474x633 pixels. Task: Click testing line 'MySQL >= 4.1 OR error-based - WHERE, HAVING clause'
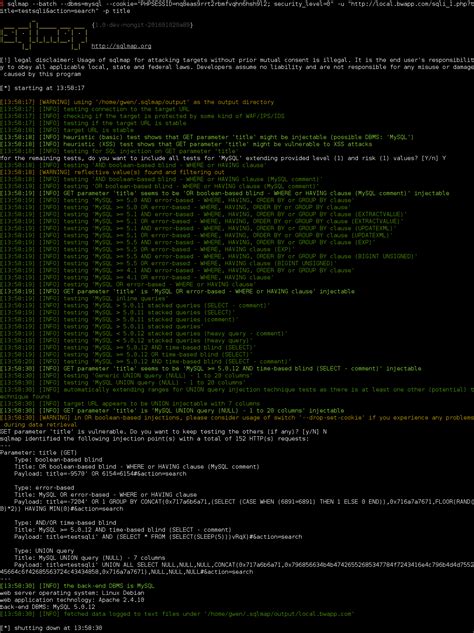(137, 277)
